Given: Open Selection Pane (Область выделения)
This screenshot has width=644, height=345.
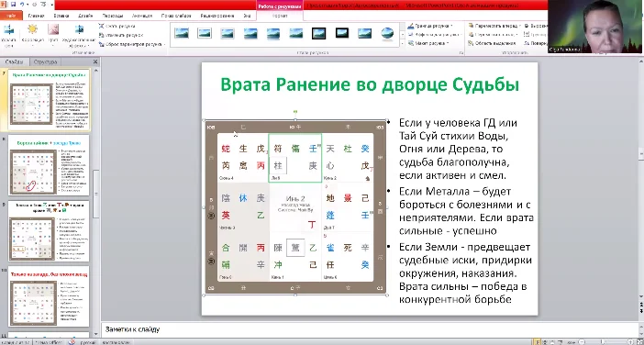Looking at the screenshot, I should pos(492,43).
